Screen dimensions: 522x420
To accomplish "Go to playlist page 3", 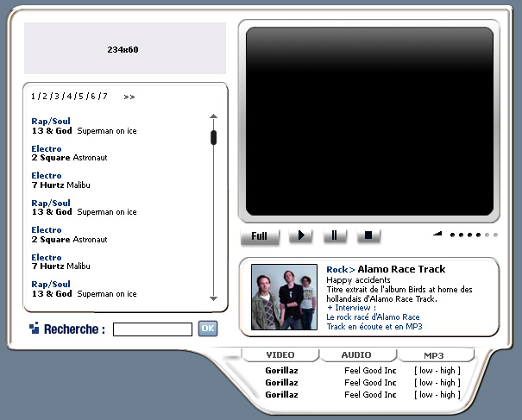I will [x=57, y=97].
